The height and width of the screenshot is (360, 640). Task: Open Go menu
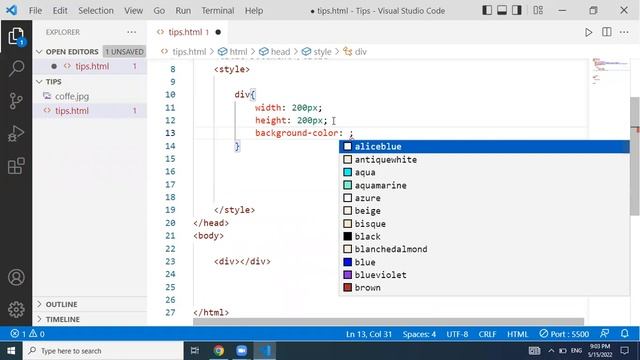coord(159,11)
